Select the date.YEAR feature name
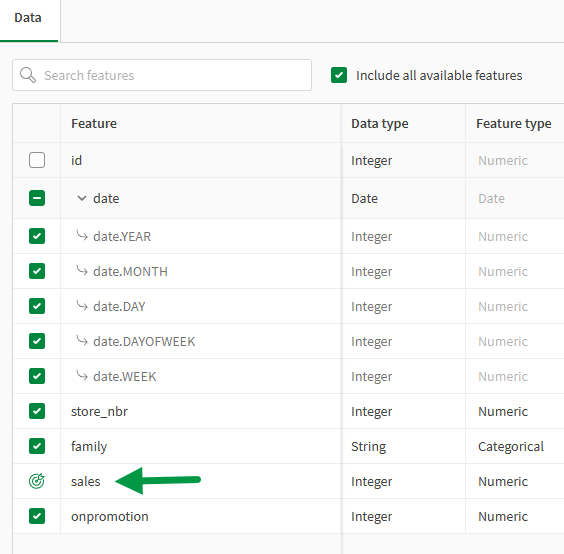Image resolution: width=564 pixels, height=554 pixels. (122, 236)
